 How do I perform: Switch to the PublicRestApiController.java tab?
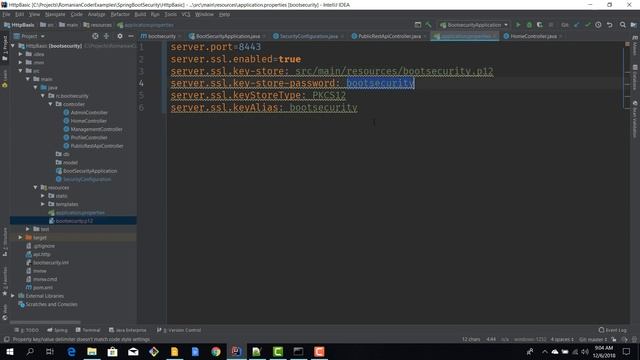click(x=388, y=36)
